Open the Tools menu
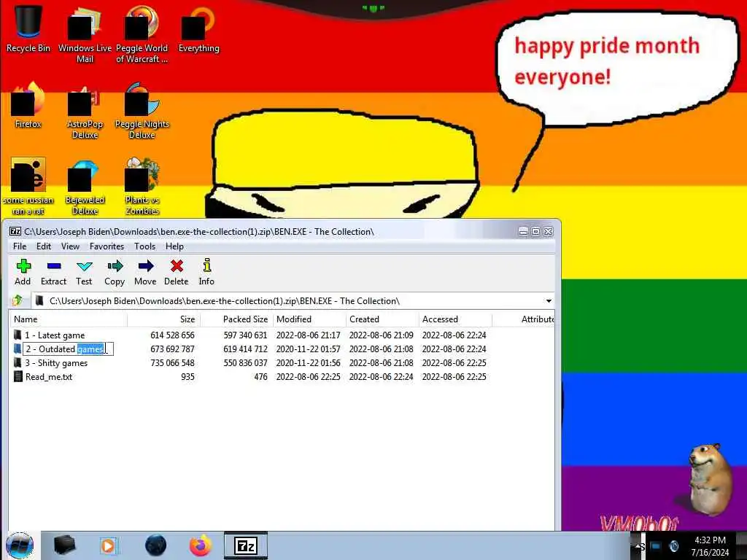 coord(145,246)
